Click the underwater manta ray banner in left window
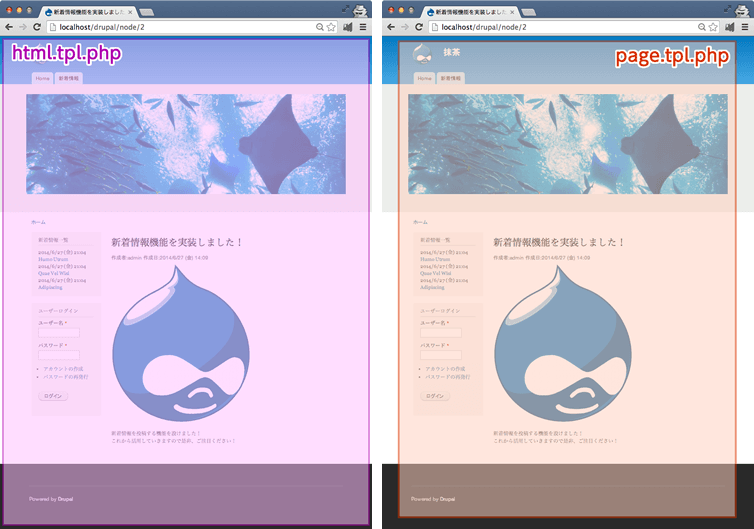 tap(186, 144)
